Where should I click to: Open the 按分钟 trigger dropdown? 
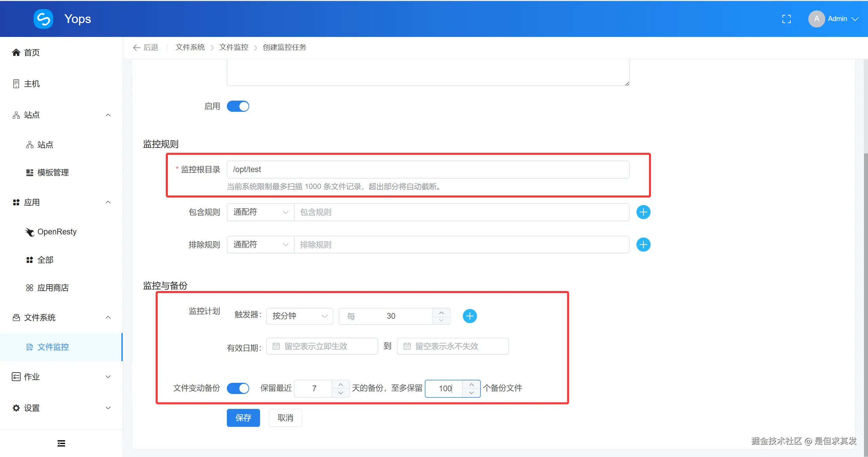pyautogui.click(x=299, y=316)
